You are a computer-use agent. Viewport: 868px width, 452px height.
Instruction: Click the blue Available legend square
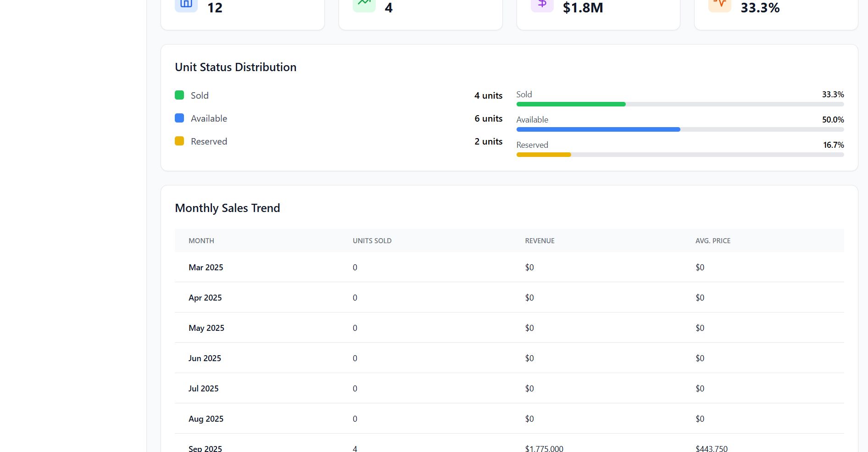pos(179,118)
